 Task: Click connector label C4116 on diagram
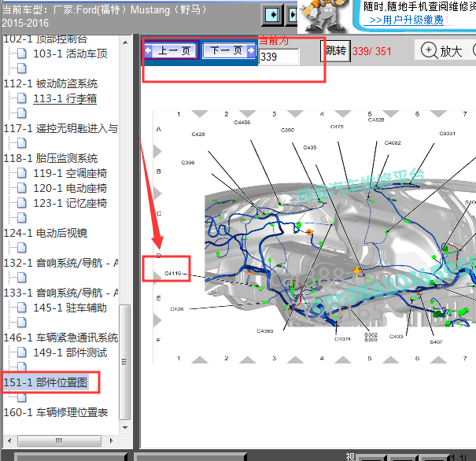[x=173, y=274]
